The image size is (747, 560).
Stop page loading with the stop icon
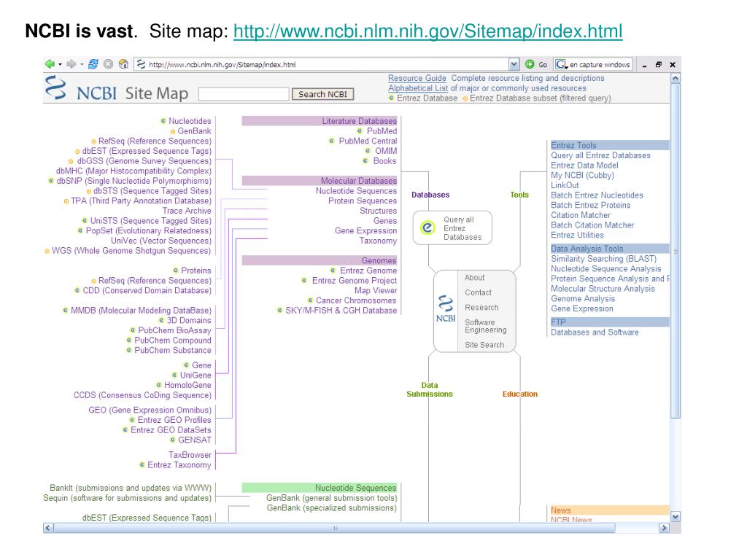[109, 64]
